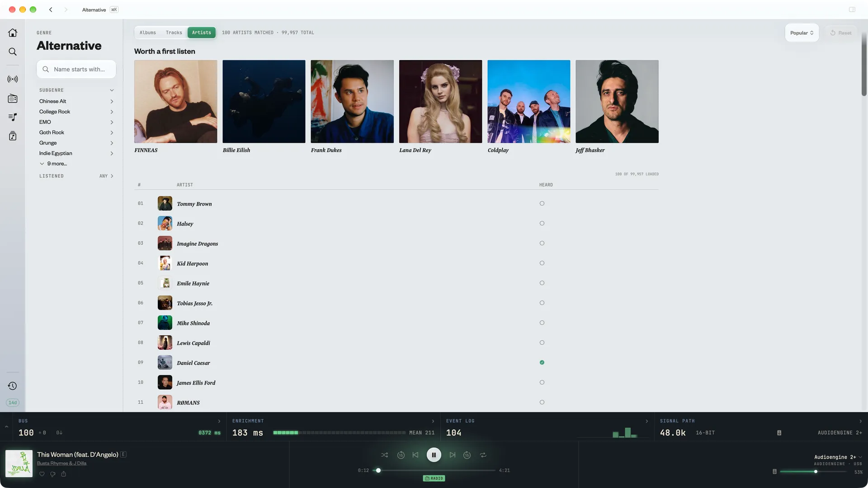Open the broadcast radio icon in the sidebar
868x488 pixels.
(13, 79)
